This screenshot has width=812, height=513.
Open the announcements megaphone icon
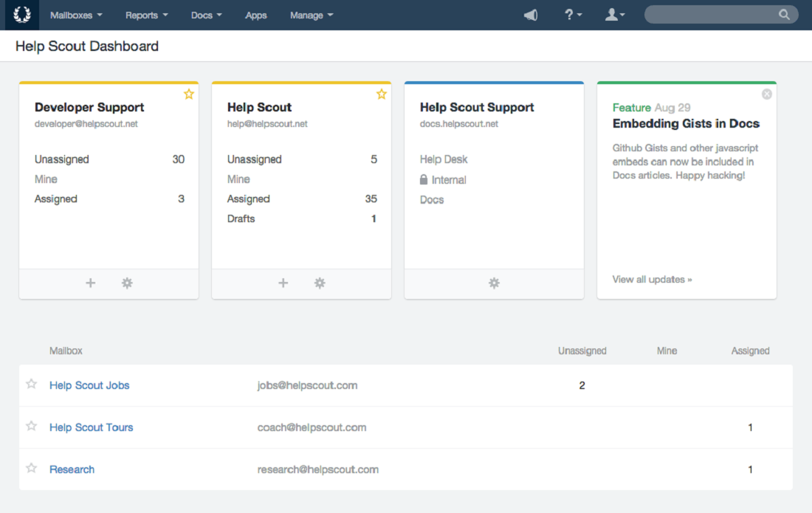tap(530, 15)
